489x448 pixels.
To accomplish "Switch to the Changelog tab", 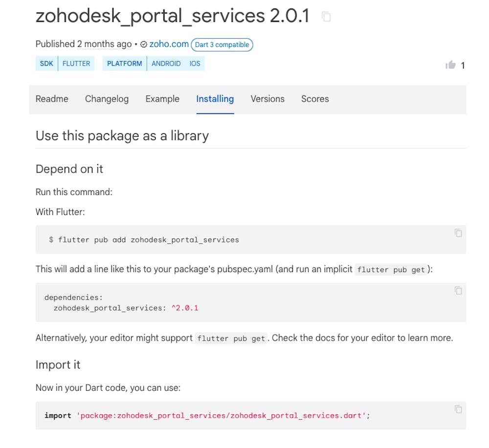I will [x=107, y=99].
